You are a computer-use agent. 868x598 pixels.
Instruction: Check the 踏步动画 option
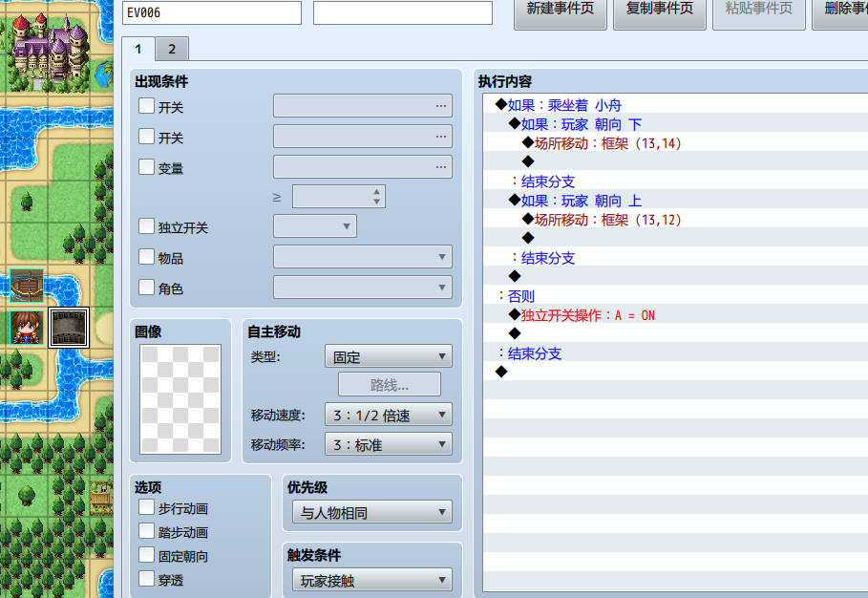pyautogui.click(x=146, y=530)
